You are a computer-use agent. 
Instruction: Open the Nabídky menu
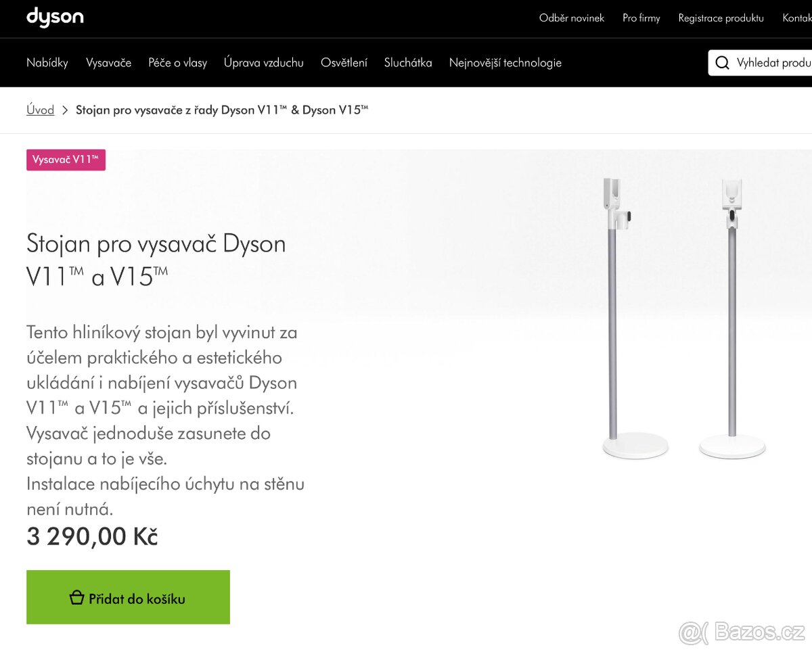47,62
